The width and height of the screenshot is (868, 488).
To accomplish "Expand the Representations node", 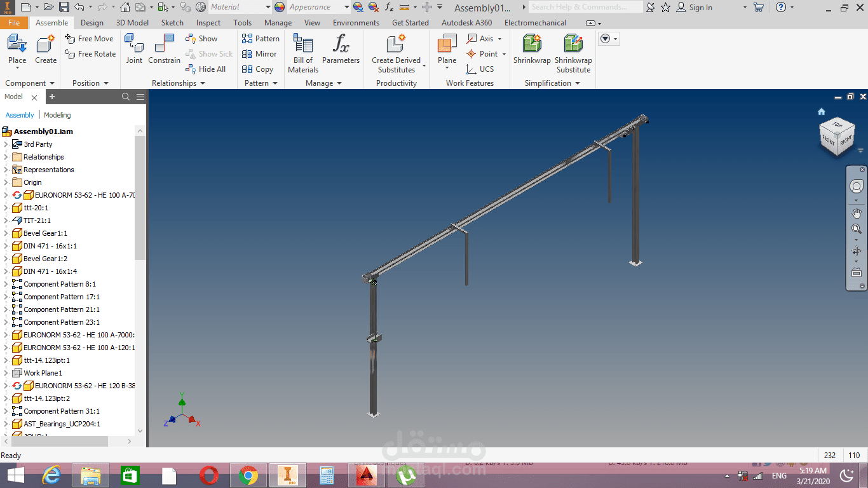I will tap(6, 170).
